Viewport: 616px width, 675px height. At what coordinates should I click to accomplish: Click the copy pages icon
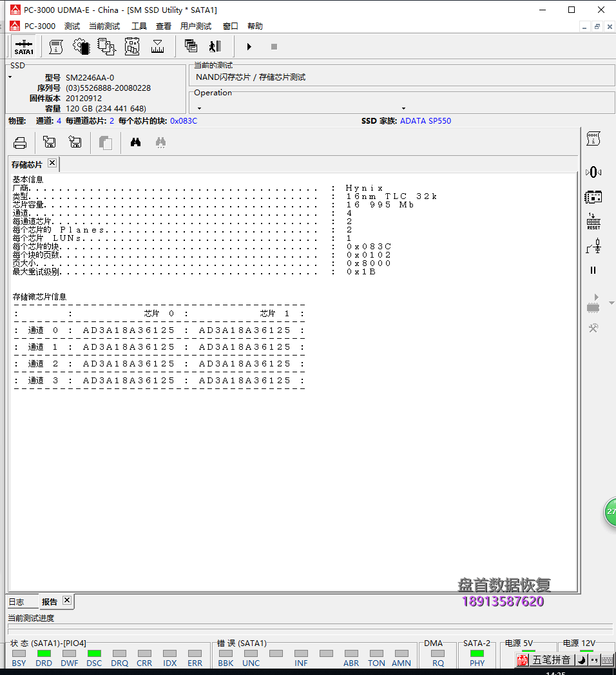(106, 142)
